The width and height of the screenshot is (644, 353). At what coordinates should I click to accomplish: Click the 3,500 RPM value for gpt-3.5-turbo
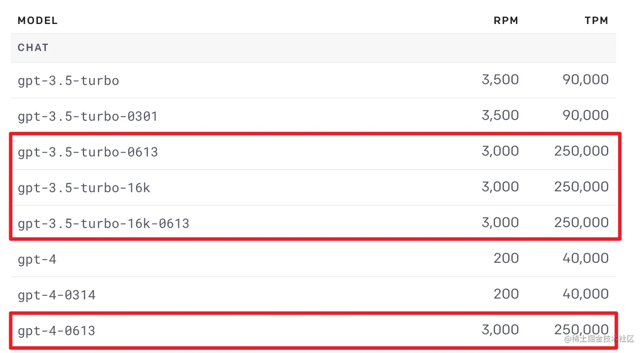pyautogui.click(x=500, y=80)
